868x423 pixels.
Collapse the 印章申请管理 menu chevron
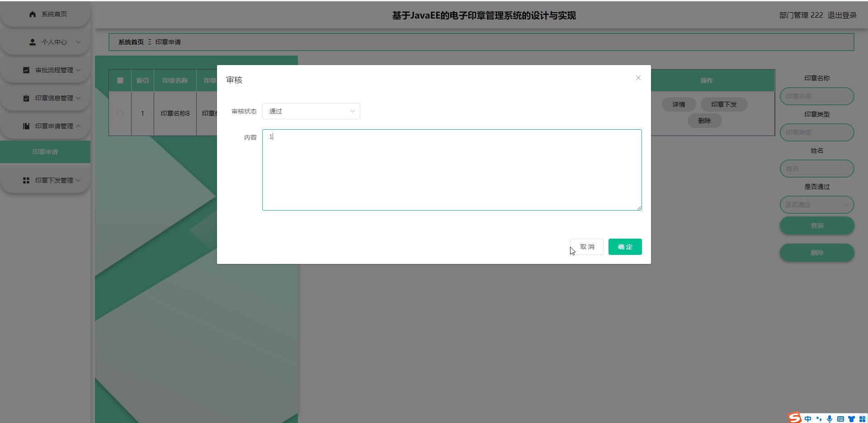click(x=78, y=126)
